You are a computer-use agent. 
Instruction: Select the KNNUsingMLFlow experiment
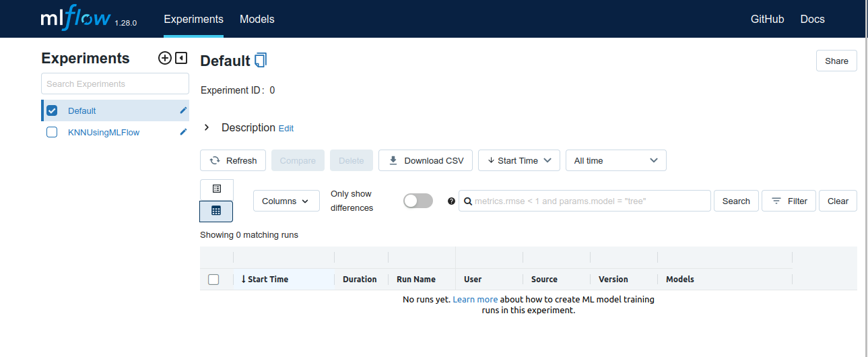click(x=104, y=132)
